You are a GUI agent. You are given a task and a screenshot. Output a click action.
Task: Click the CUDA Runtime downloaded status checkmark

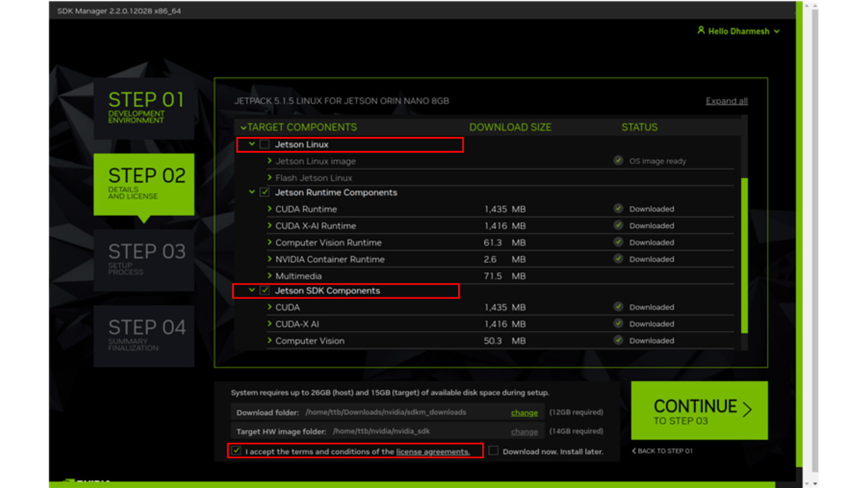click(x=618, y=208)
